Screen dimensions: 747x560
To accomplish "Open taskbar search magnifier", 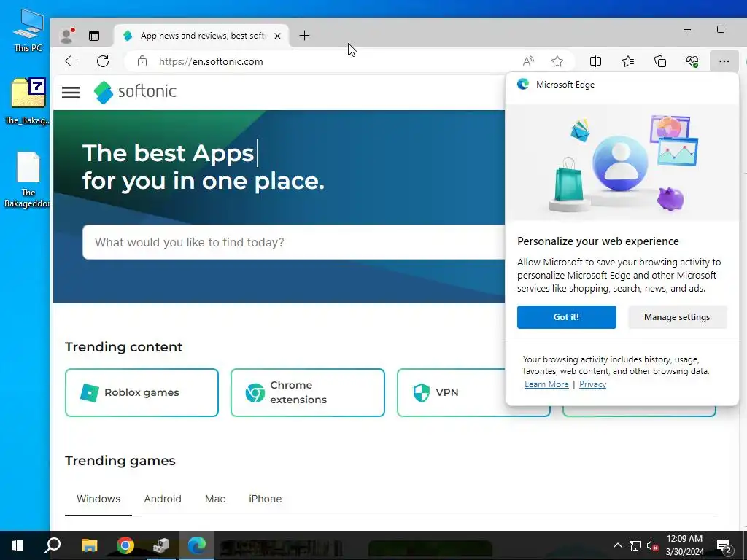I will pyautogui.click(x=53, y=545).
